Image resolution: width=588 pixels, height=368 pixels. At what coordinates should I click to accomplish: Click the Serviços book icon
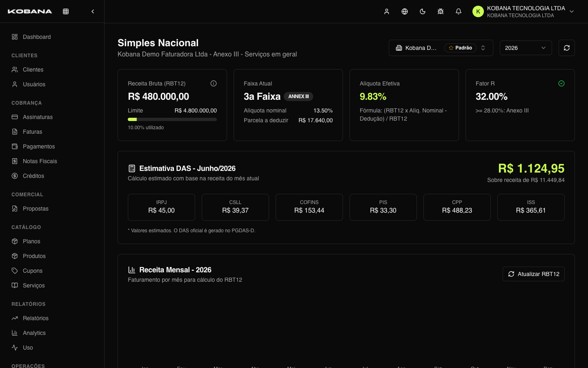click(15, 285)
